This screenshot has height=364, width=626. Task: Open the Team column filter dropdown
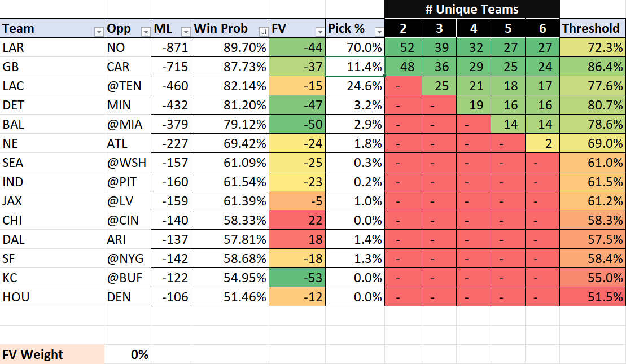coord(99,32)
